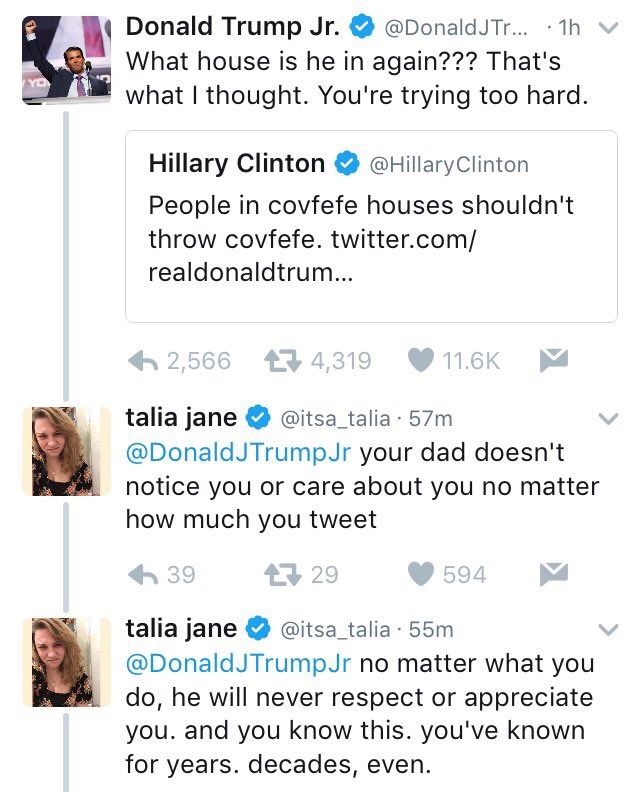
Task: Tap talia jane's avatar on 55m tweet
Action: tap(67, 664)
